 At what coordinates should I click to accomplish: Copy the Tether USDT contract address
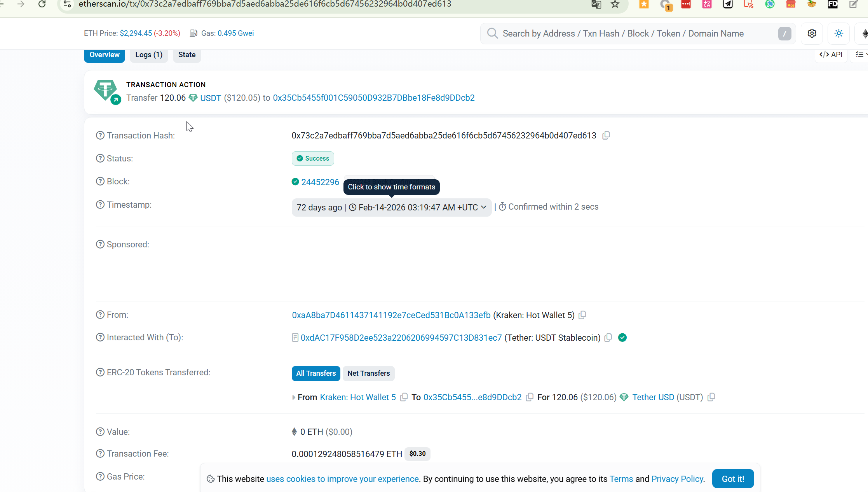pos(608,338)
